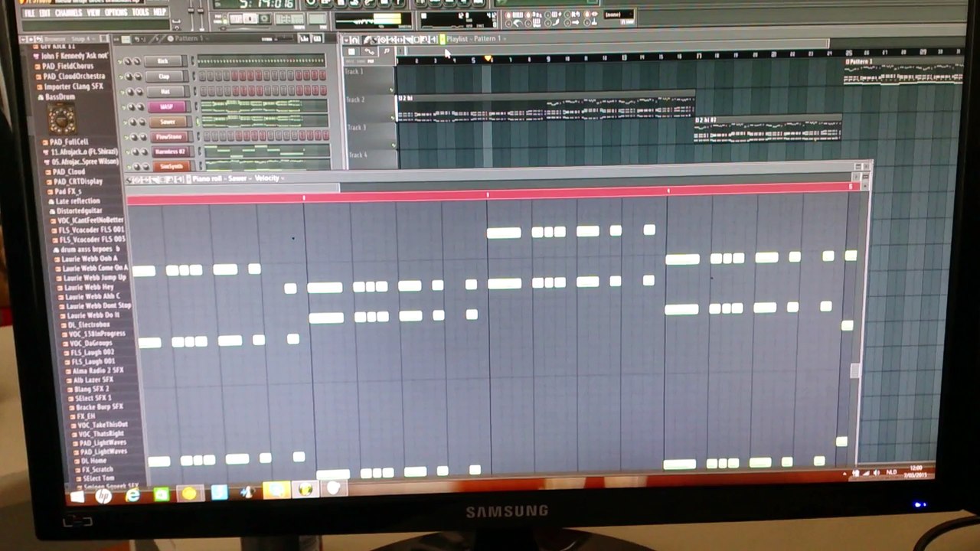Show the step sequencer graph editor

click(x=304, y=38)
